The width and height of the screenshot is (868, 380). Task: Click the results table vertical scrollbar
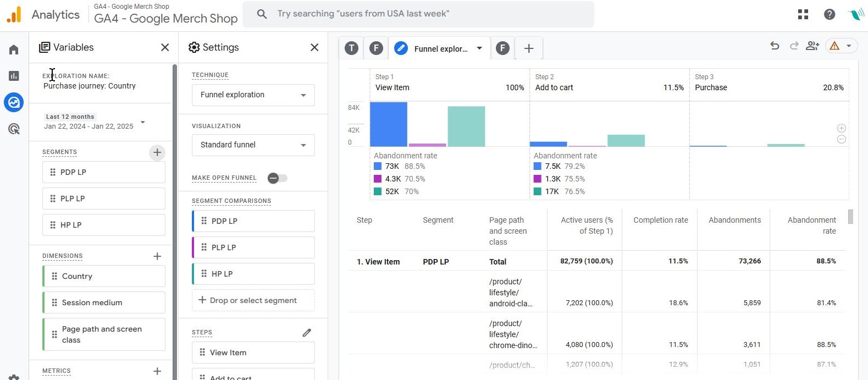click(x=850, y=217)
